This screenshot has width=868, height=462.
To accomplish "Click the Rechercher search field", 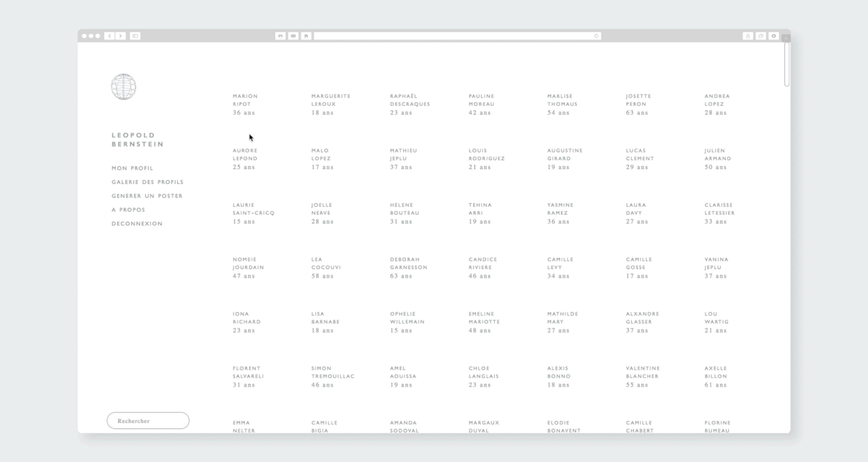I will [x=148, y=421].
